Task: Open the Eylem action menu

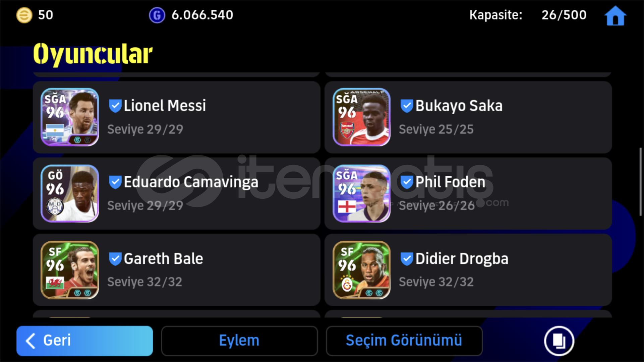Action: 239,341
